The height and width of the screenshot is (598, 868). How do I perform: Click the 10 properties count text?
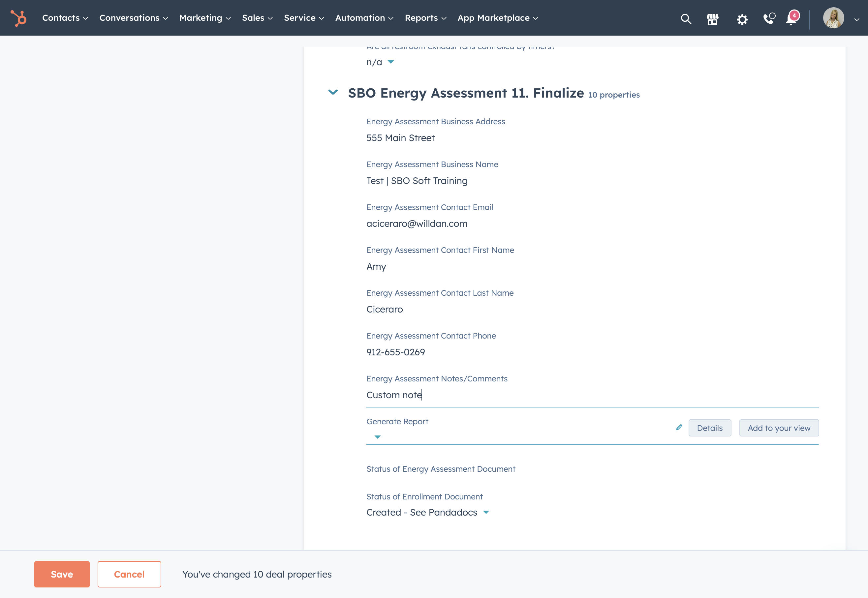(x=614, y=95)
